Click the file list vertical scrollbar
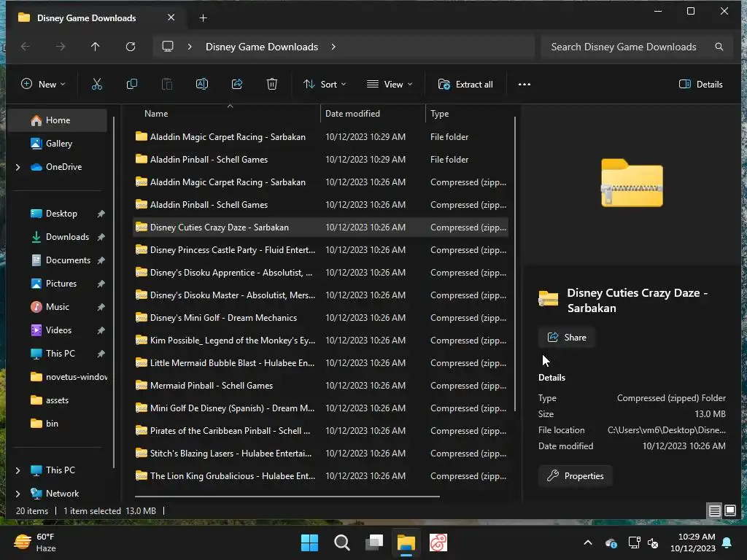The width and height of the screenshot is (747, 560). pos(516,264)
